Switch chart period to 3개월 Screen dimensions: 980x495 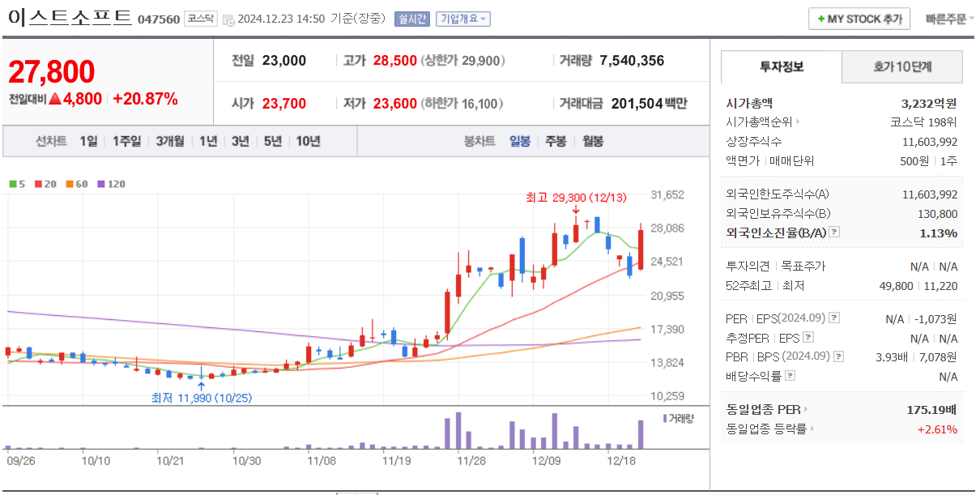tap(171, 140)
